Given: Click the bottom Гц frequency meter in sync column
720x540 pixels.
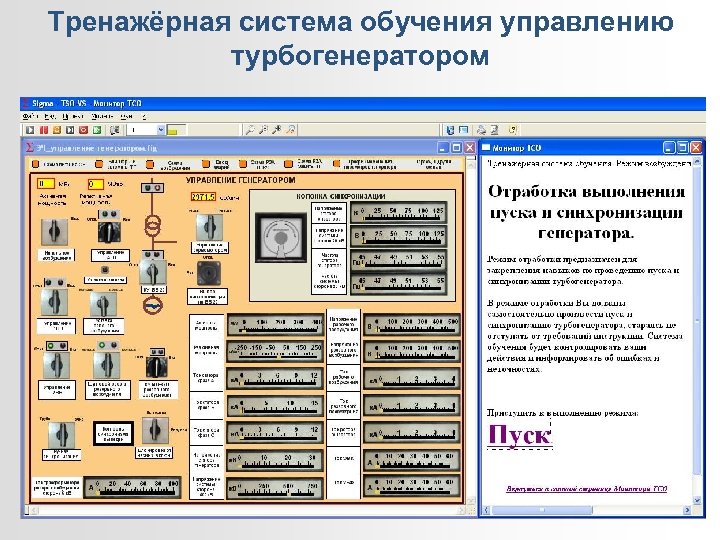Looking at the screenshot, I should (x=399, y=283).
